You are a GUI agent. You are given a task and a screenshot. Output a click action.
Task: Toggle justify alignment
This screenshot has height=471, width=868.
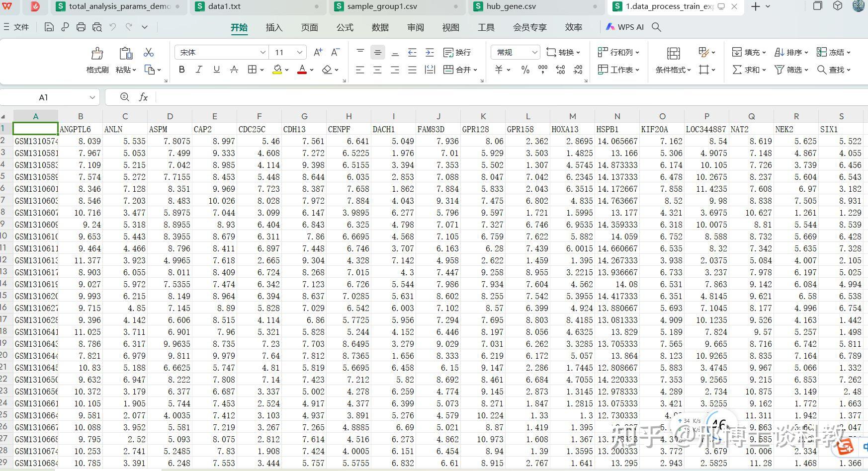412,70
